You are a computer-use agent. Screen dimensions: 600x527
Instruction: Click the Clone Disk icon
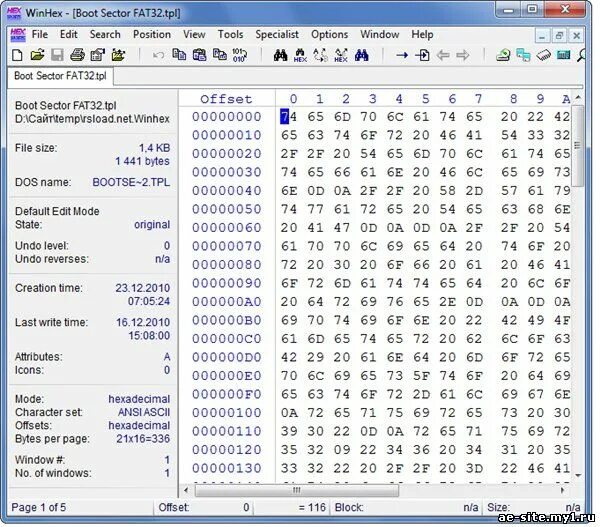pos(523,55)
